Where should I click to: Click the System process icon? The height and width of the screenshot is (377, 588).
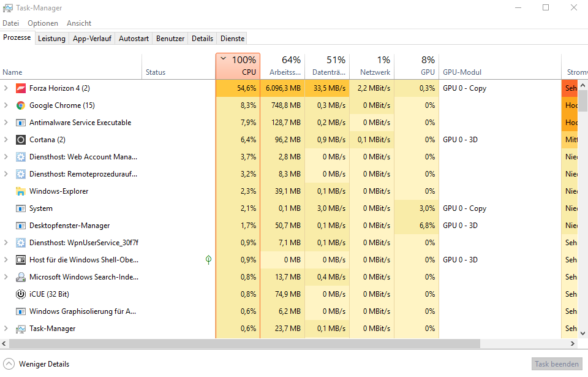tap(21, 208)
